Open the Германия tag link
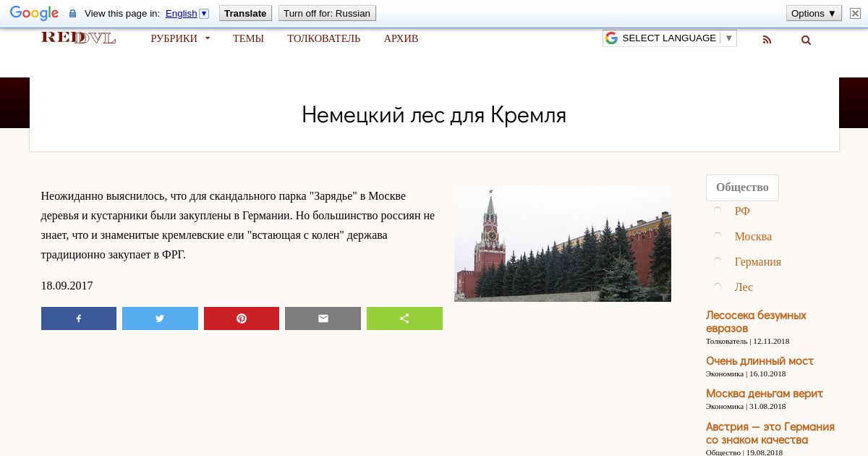Image resolution: width=868 pixels, height=456 pixels. tap(757, 261)
